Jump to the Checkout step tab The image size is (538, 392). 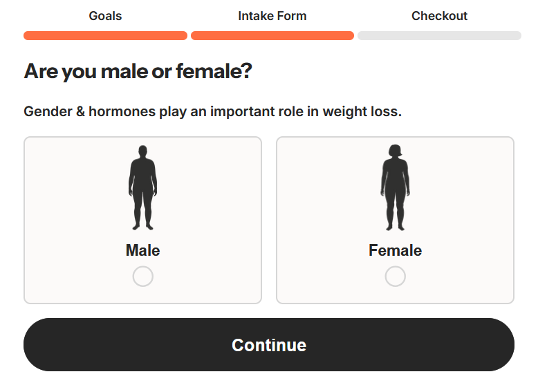point(439,16)
